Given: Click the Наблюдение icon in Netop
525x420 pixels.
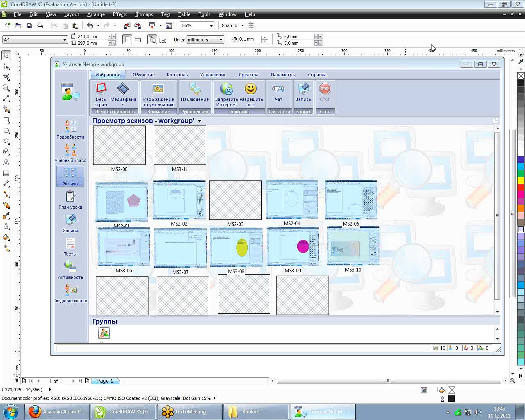Looking at the screenshot, I should point(195,93).
